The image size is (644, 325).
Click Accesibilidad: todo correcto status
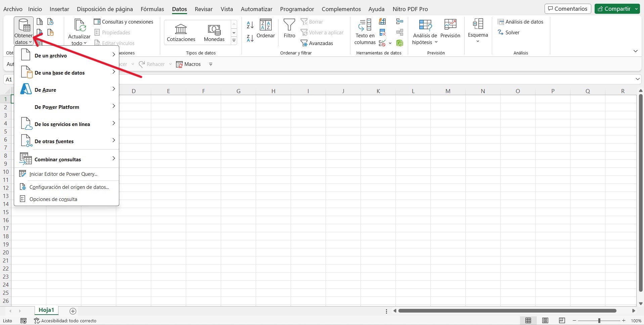click(65, 321)
